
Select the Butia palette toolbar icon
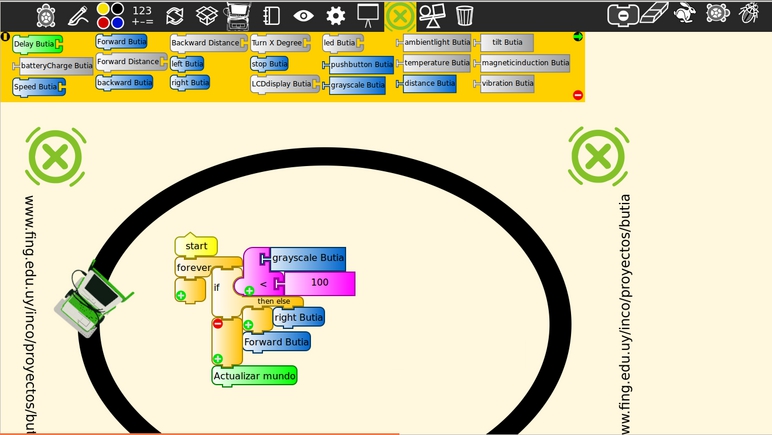click(x=400, y=16)
